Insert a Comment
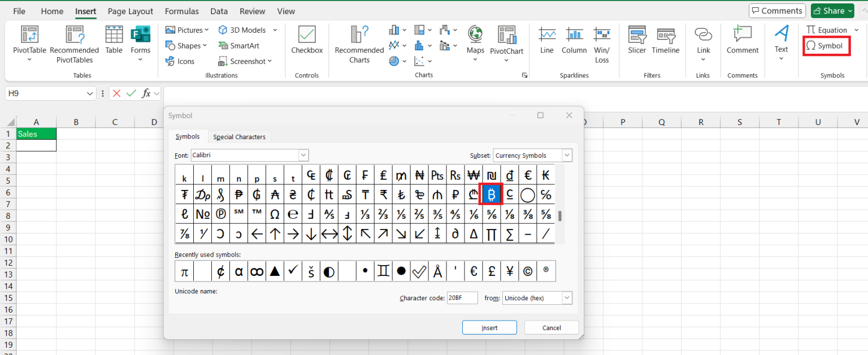This screenshot has width=868, height=355. point(742,40)
